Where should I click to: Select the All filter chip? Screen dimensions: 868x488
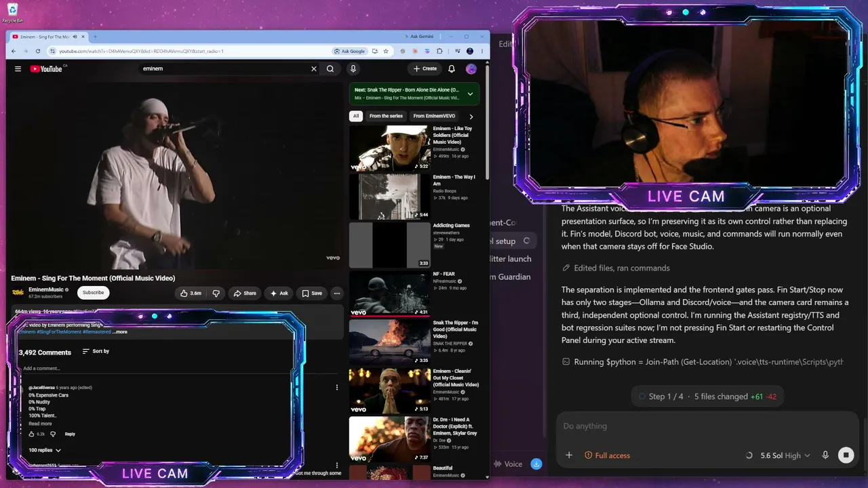click(355, 116)
